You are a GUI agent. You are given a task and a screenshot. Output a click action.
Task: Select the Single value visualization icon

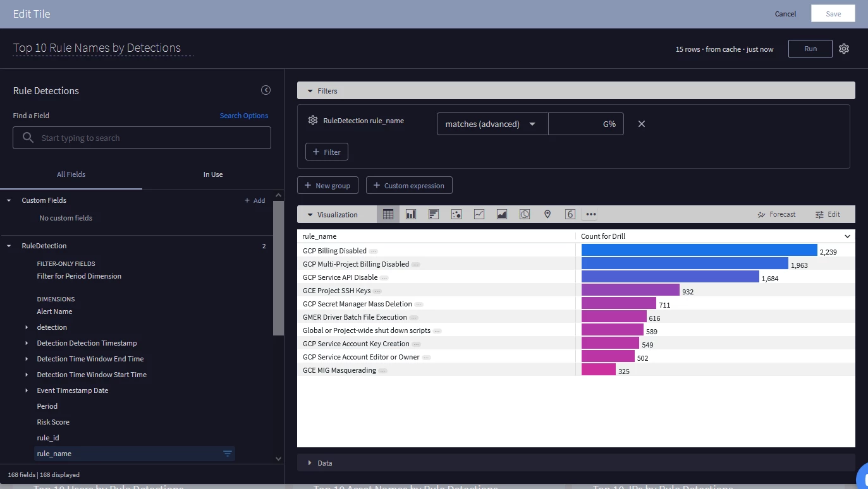pos(570,214)
